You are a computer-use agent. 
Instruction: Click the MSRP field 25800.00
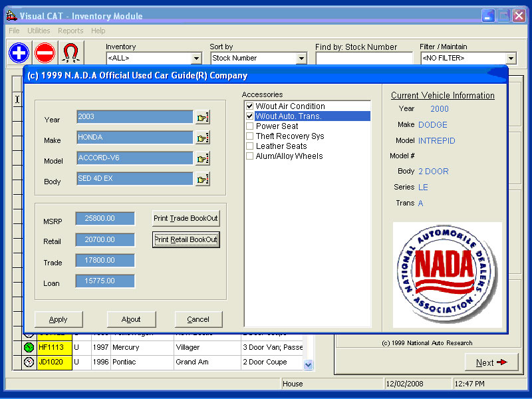[x=105, y=219]
